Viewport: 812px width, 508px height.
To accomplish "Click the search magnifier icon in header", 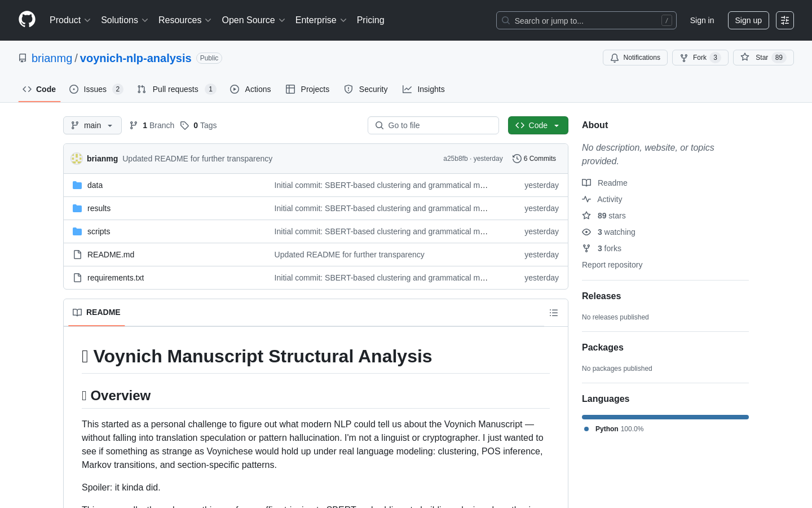I will pyautogui.click(x=506, y=20).
